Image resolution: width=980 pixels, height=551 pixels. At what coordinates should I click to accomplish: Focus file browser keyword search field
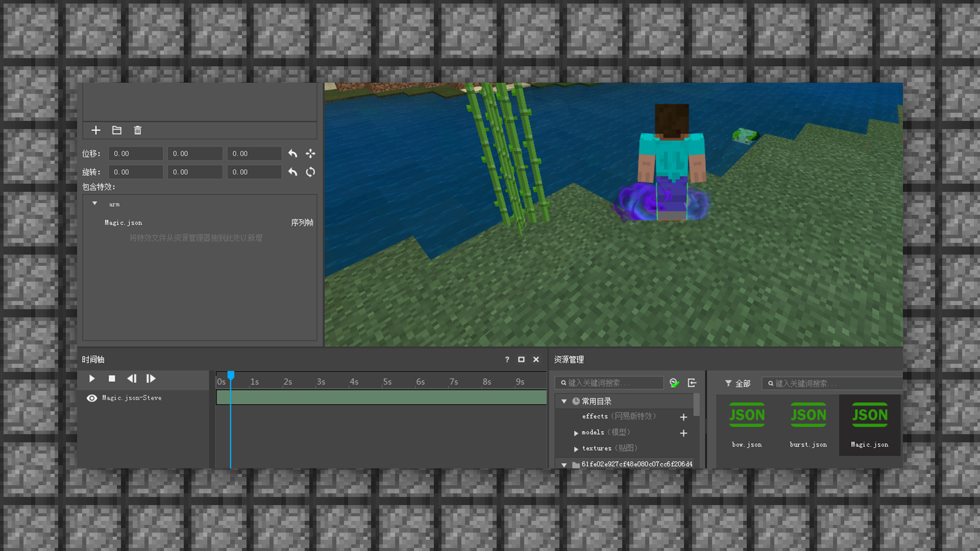pyautogui.click(x=832, y=383)
